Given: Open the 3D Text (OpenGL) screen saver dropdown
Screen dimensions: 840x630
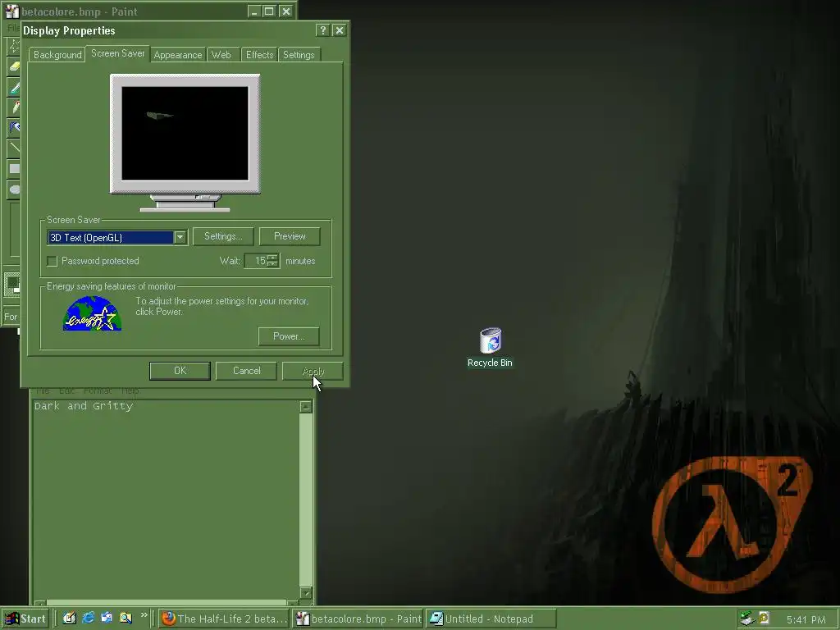Looking at the screenshot, I should point(180,237).
